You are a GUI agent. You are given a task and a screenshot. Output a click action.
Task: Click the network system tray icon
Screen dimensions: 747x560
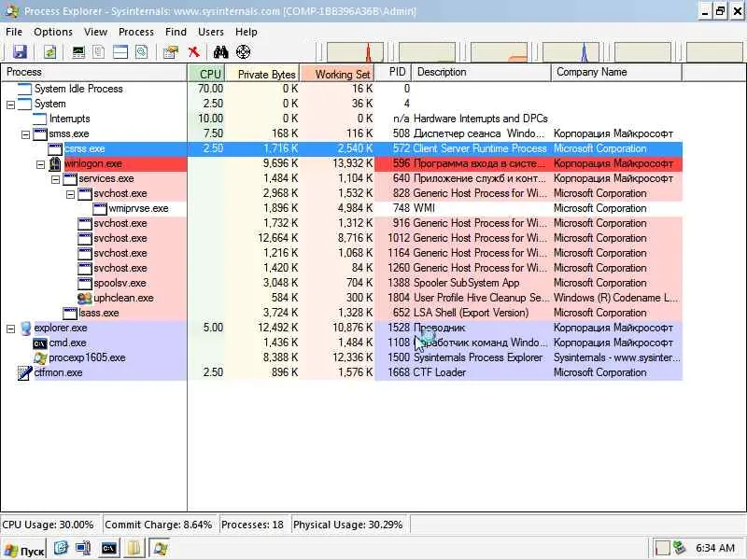pyautogui.click(x=679, y=549)
